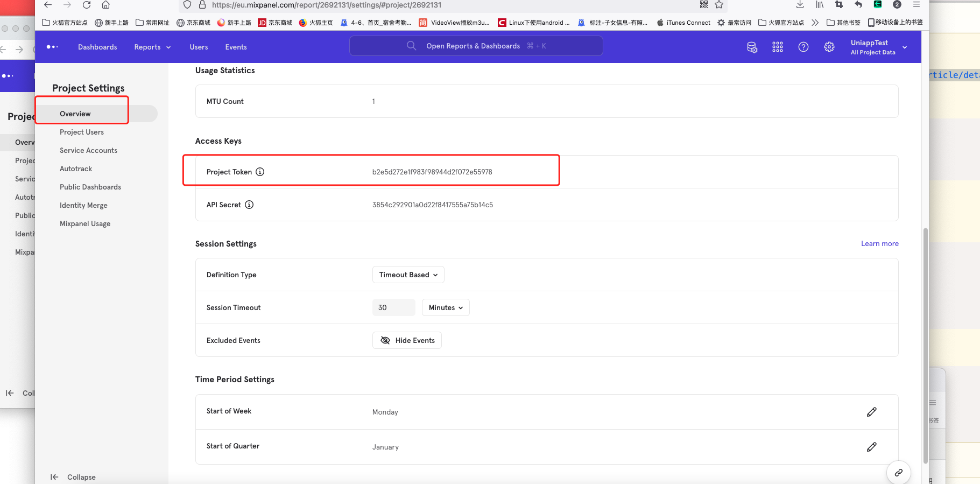This screenshot has width=980, height=484.
Task: Bookmark this page with the star icon
Action: coord(719,5)
